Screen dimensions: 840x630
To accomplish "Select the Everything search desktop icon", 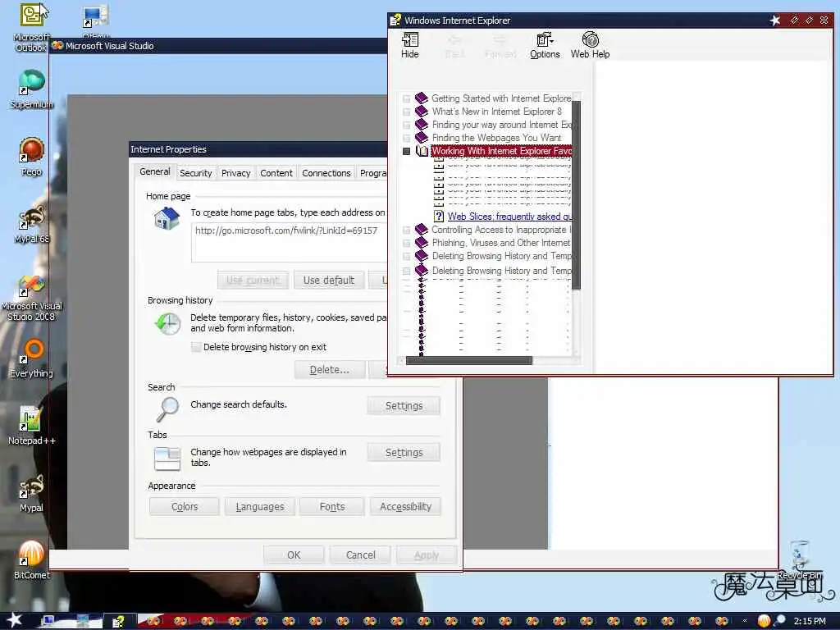I will click(x=32, y=358).
